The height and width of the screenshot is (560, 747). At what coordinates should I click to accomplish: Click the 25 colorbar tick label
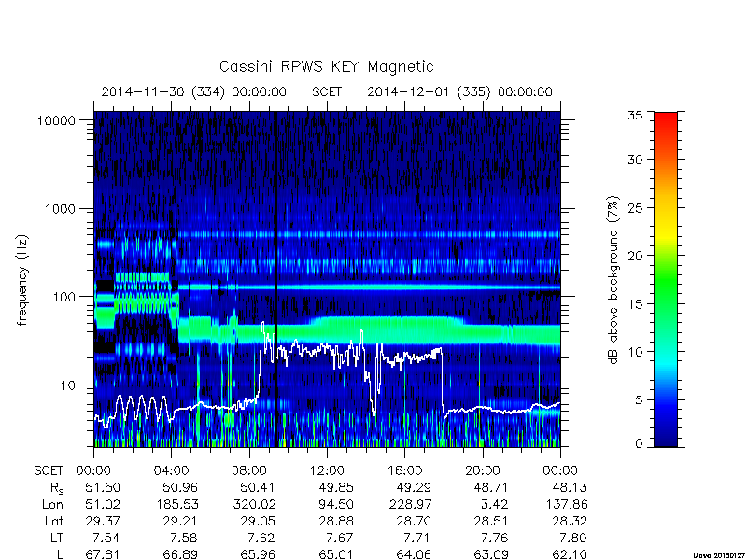point(634,207)
